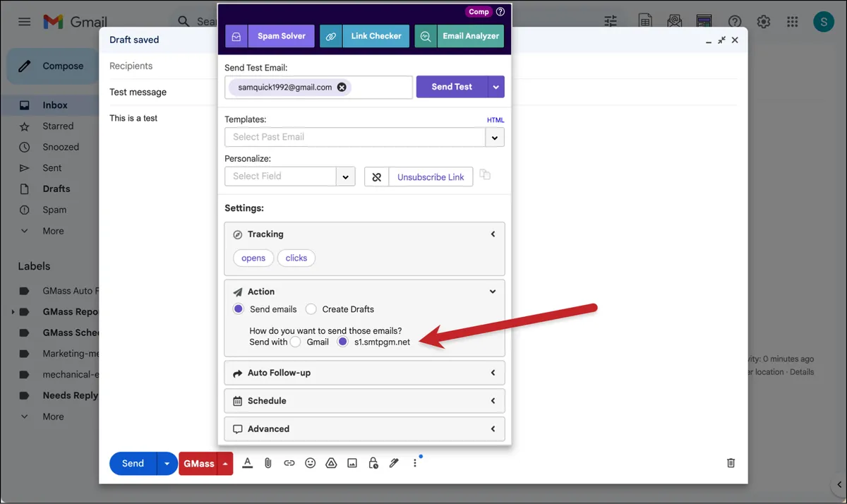The height and width of the screenshot is (504, 847).
Task: Open the Select Past Email template dropdown
Action: (x=495, y=137)
